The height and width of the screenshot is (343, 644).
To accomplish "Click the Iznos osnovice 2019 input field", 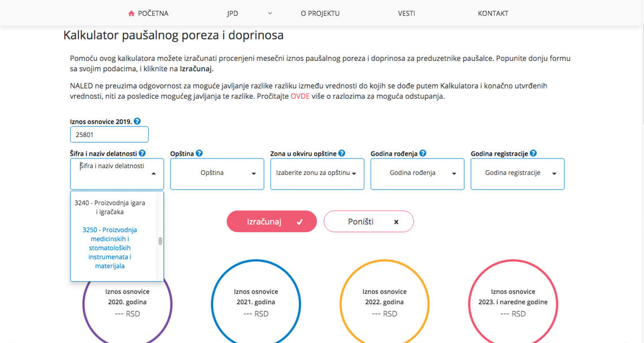I will 109,135.
